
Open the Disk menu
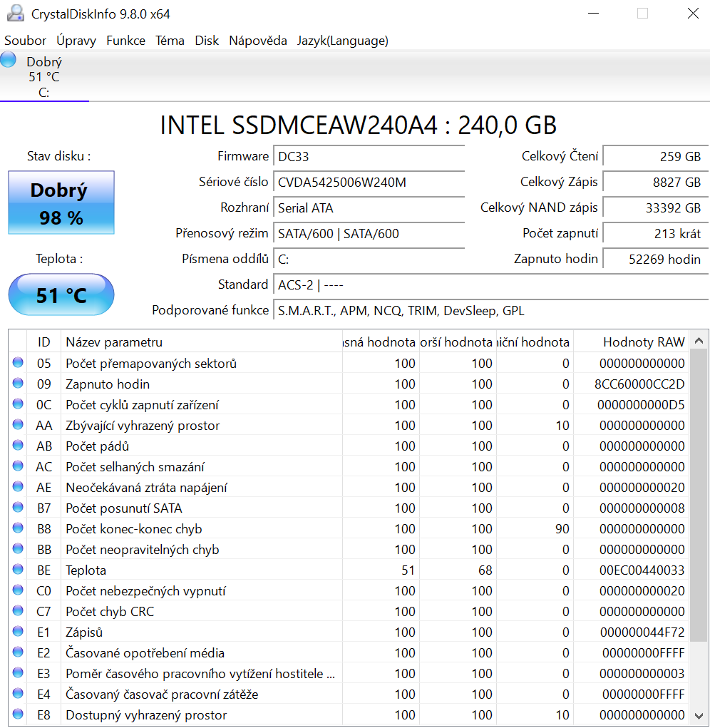[x=207, y=41]
